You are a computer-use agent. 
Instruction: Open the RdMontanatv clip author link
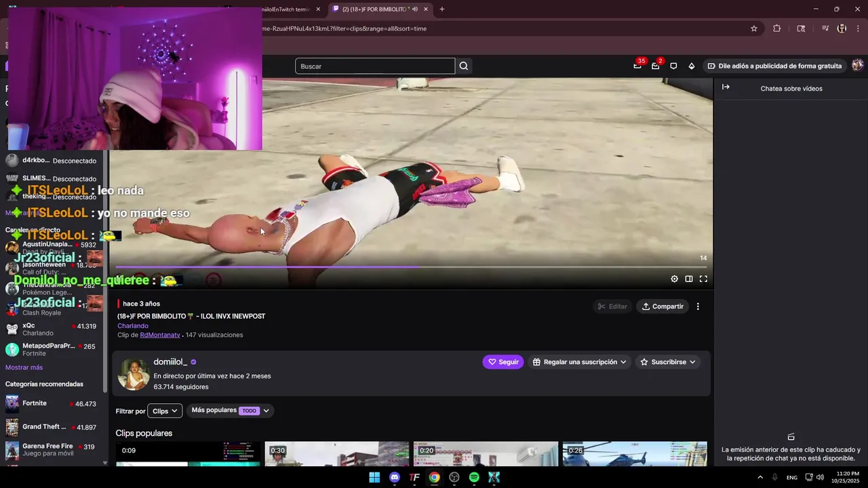click(160, 335)
